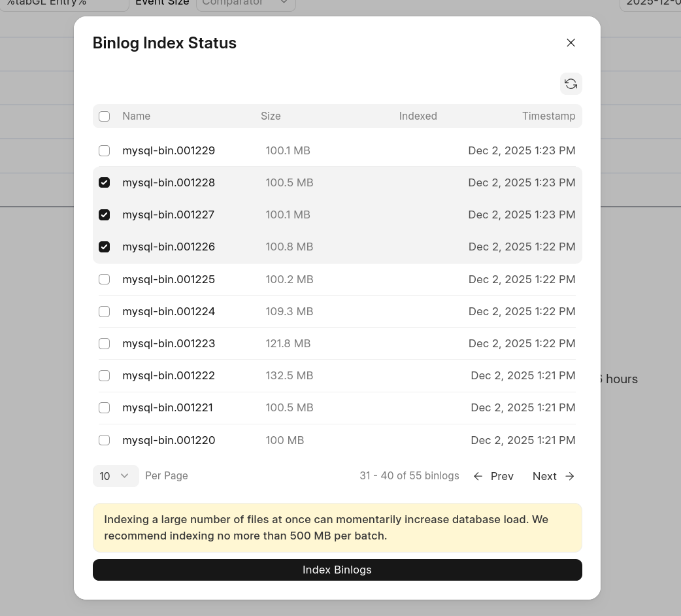Close the Binlog Index Status dialog
The image size is (681, 616).
(571, 43)
